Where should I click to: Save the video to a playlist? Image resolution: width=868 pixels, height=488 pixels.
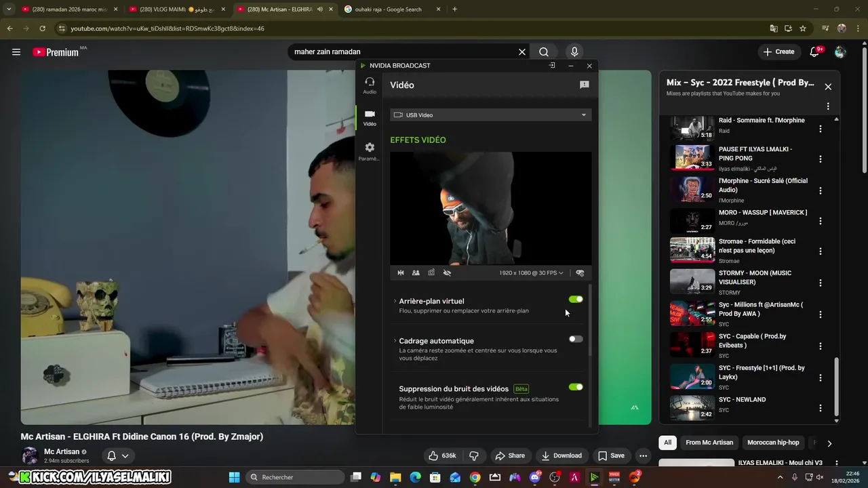pos(611,455)
